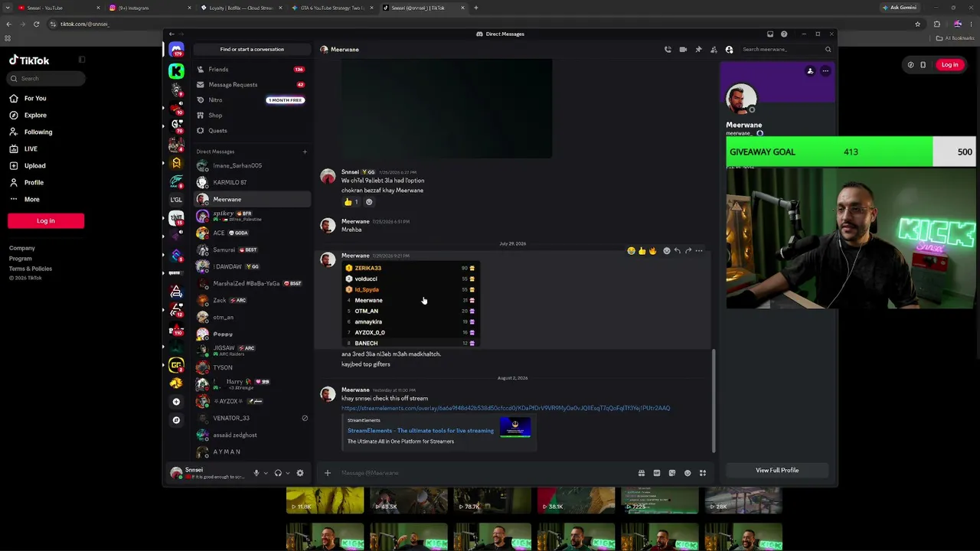This screenshot has height=551, width=980.
Task: Click the thumbs up reaction on Snnsei's message
Action: [351, 202]
